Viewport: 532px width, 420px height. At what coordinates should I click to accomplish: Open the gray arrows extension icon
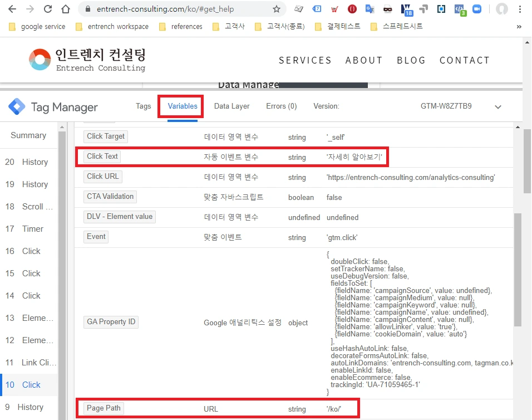pos(423,9)
